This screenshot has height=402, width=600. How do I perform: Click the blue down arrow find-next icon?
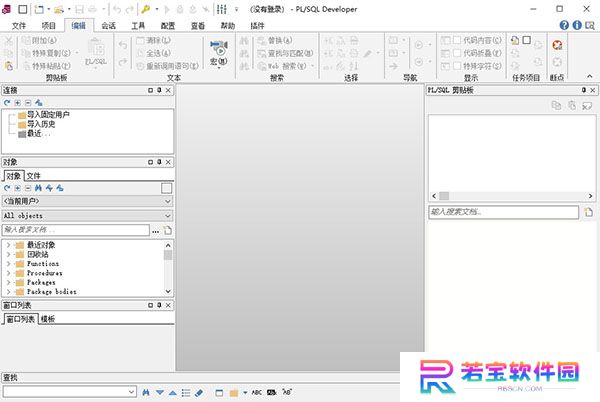pyautogui.click(x=160, y=392)
